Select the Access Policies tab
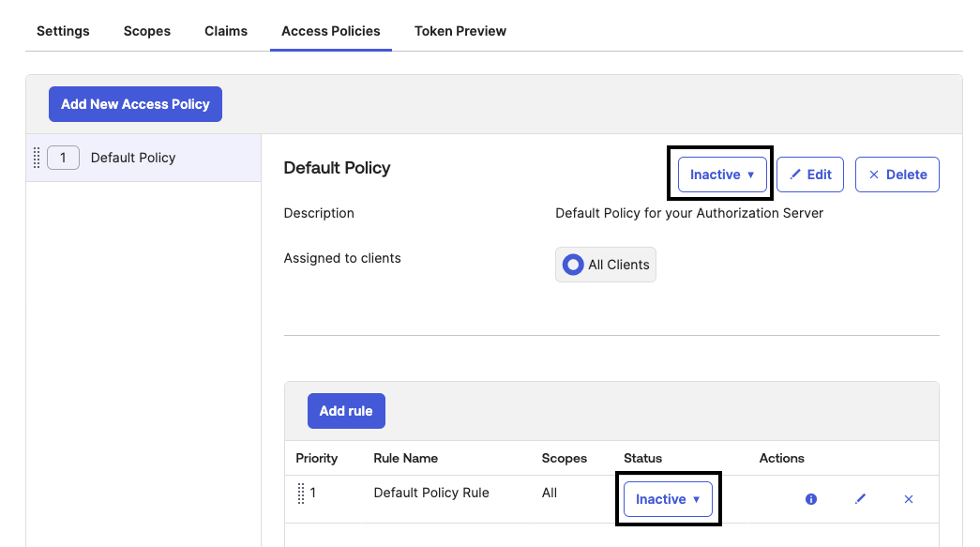The image size is (980, 547). tap(331, 31)
